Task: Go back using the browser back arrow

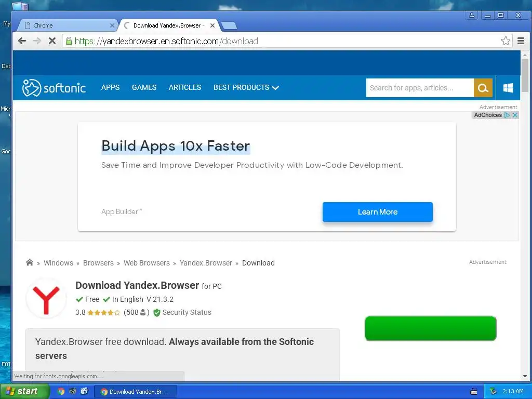Action: click(22, 41)
